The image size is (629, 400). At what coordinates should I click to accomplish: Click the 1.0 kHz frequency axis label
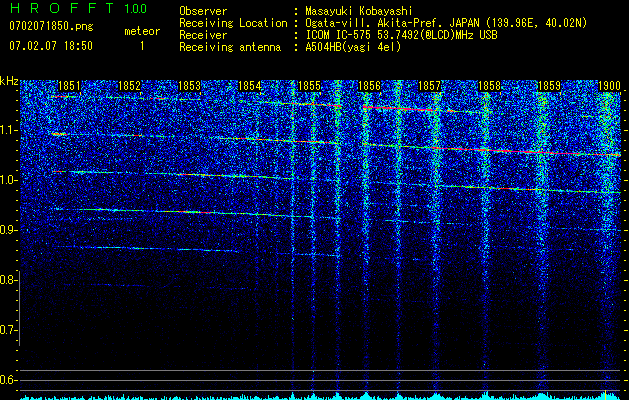(7, 180)
